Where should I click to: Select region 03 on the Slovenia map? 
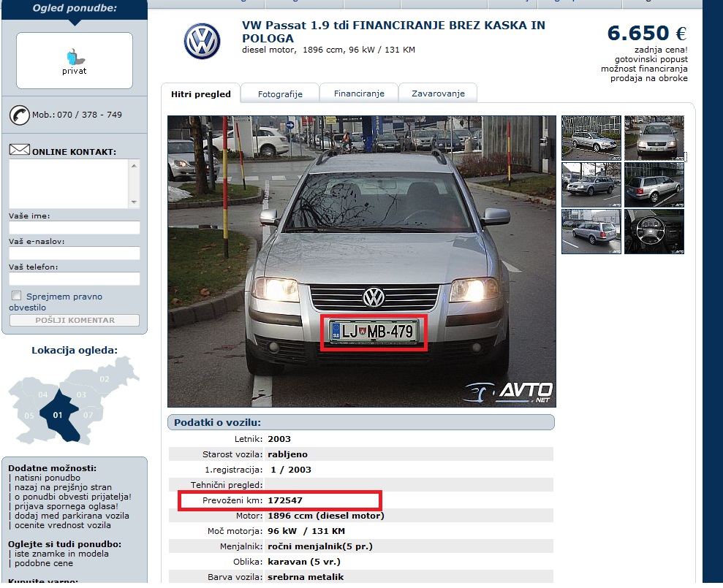click(x=82, y=395)
